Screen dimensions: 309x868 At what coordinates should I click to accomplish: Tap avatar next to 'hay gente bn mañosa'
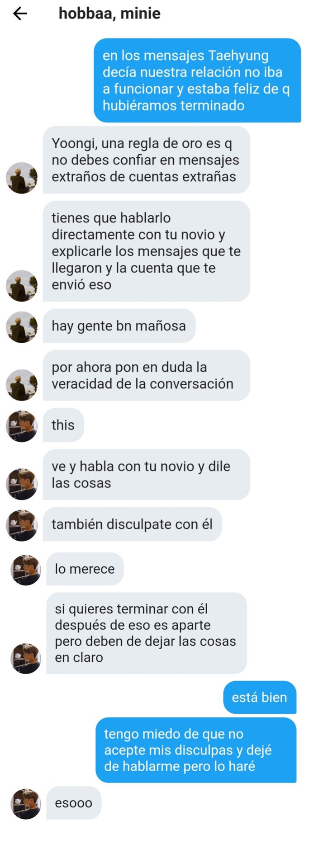[x=21, y=327]
